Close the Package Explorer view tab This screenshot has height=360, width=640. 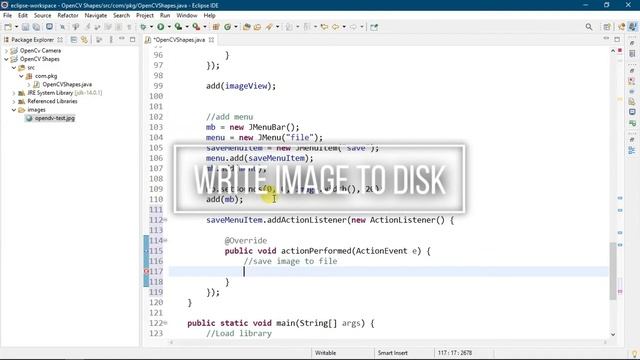click(60, 40)
